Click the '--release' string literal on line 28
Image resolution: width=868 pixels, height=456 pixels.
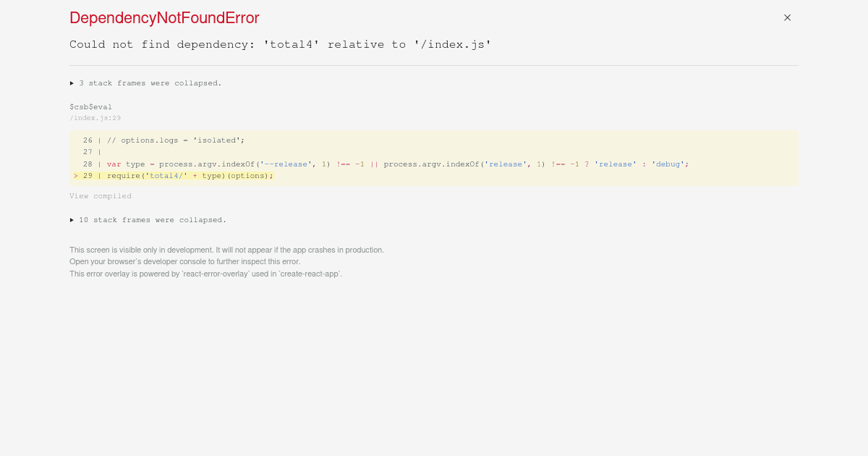[x=286, y=164]
